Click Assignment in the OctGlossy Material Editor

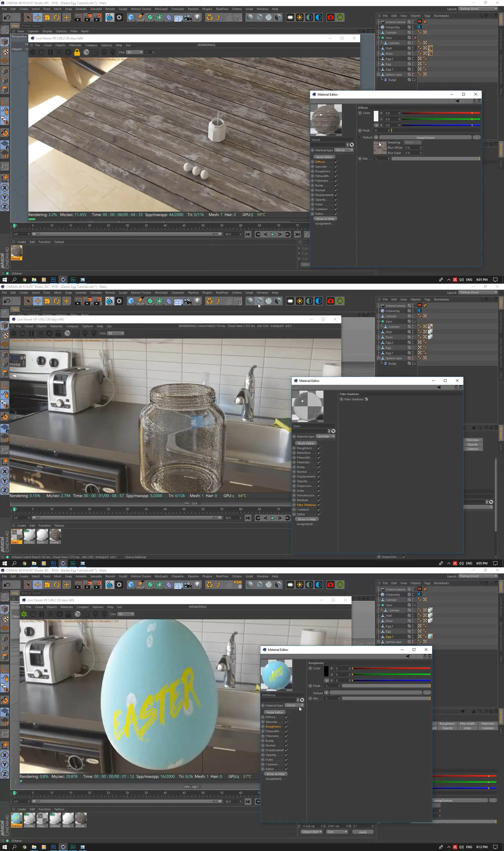click(x=274, y=779)
